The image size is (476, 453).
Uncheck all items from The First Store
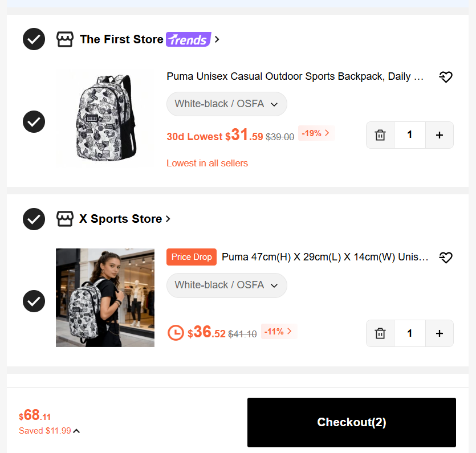coord(34,39)
